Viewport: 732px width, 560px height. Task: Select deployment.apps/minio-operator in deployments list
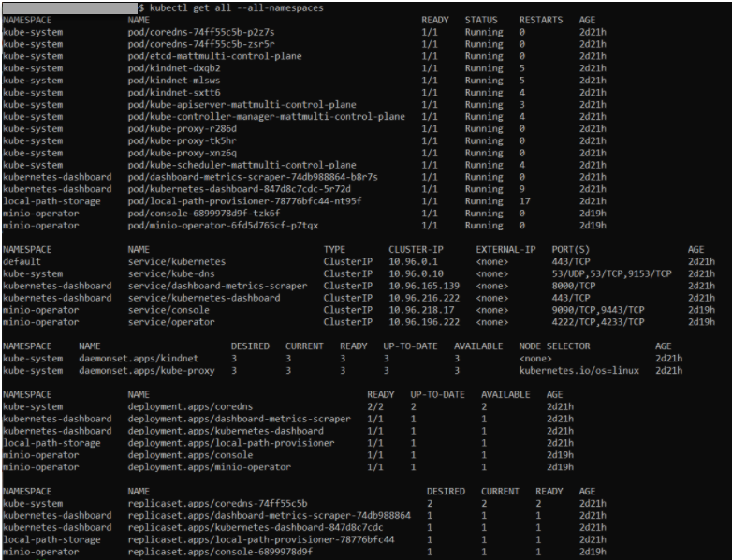[209, 467]
